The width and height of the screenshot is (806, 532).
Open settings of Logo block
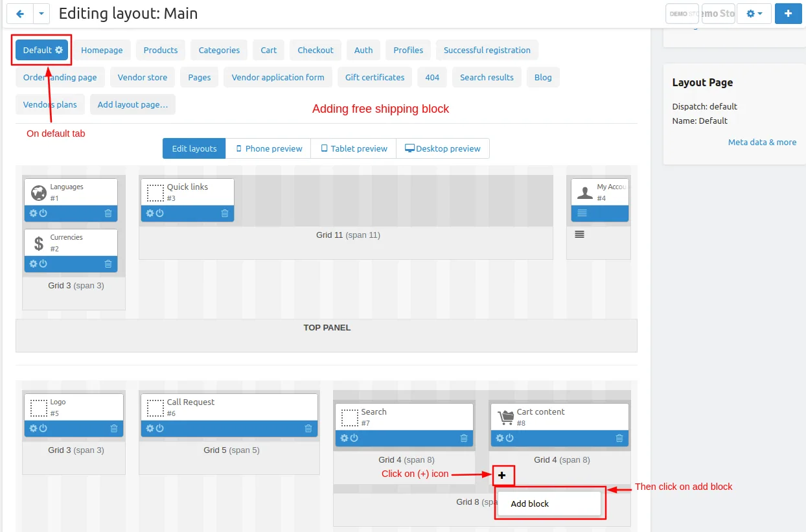coord(33,428)
